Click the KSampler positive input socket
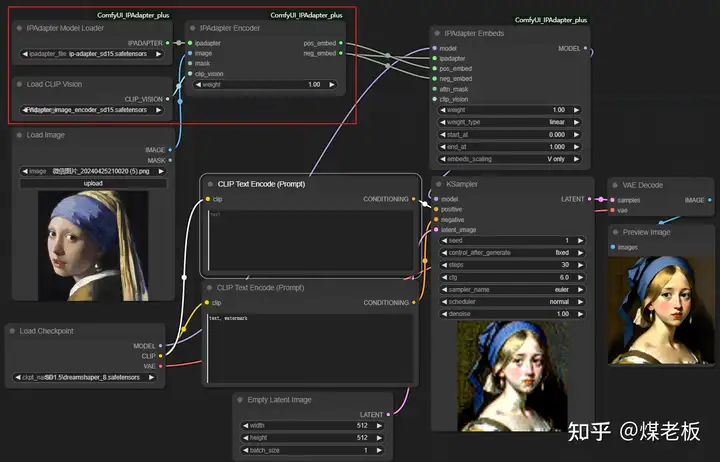Image resolution: width=720 pixels, height=462 pixels. 436,209
